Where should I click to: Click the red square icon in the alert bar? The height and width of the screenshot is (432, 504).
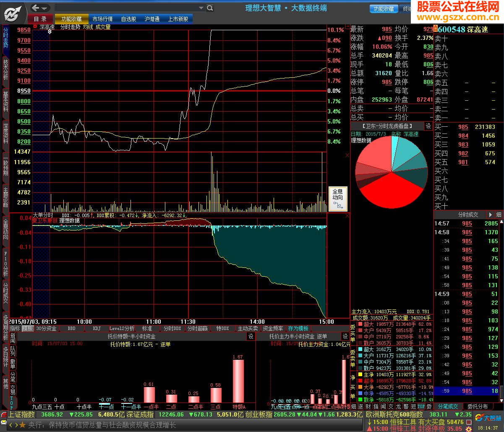(x=469, y=422)
